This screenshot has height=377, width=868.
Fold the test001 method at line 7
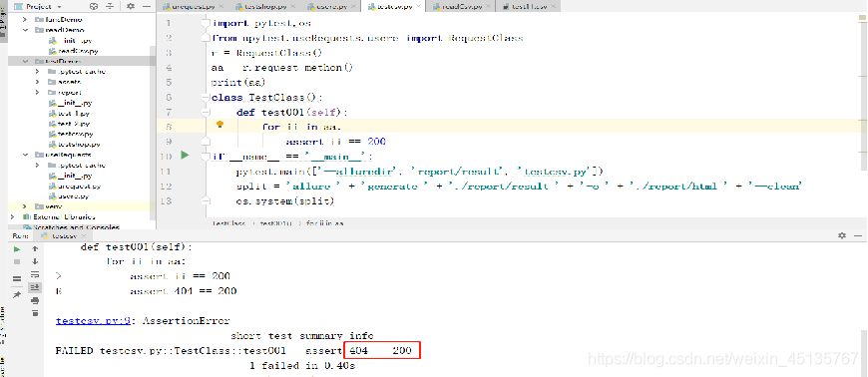tap(206, 112)
